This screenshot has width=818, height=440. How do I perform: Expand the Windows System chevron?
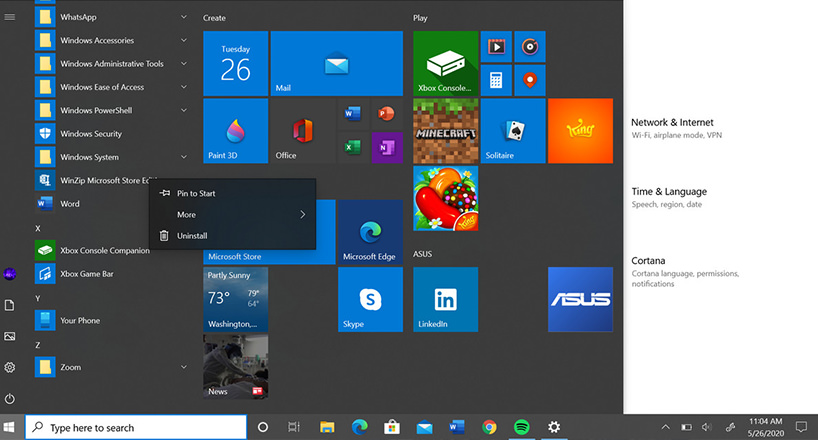[184, 157]
